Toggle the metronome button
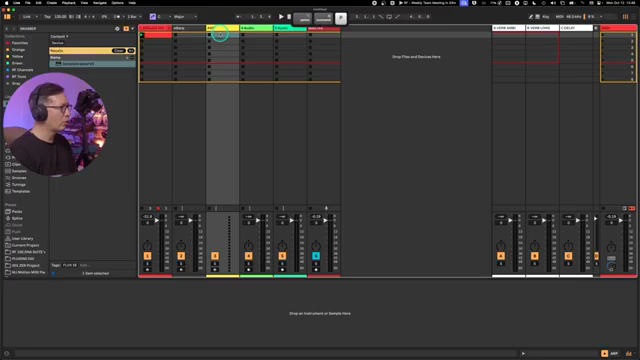Image resolution: width=640 pixels, height=360 pixels. 117,17
